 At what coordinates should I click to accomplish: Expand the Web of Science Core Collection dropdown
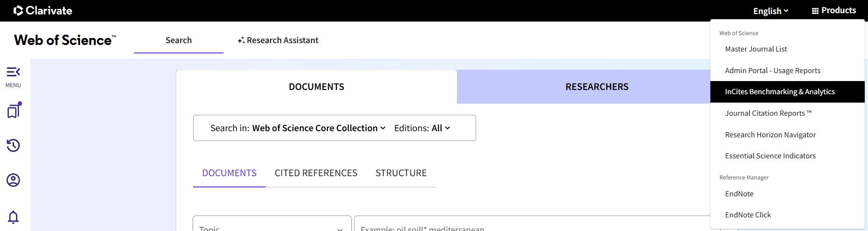pyautogui.click(x=318, y=128)
